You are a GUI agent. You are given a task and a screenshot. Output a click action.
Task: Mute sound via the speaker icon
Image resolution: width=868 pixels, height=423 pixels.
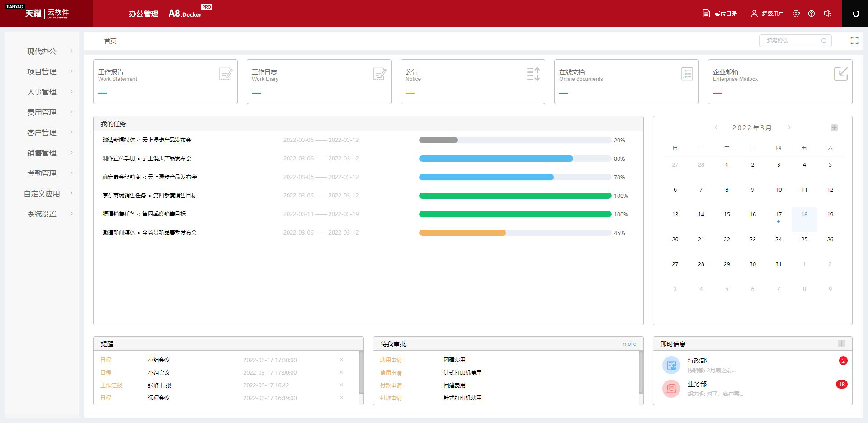coord(827,14)
